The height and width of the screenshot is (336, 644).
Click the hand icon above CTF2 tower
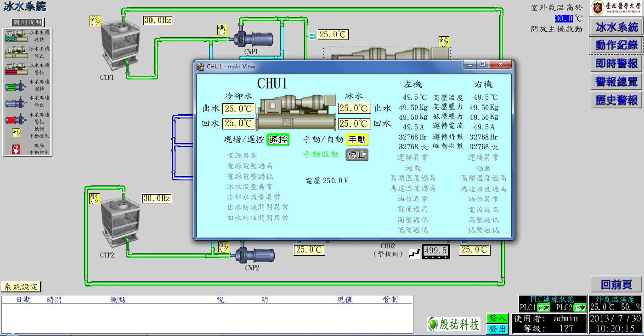(95, 199)
